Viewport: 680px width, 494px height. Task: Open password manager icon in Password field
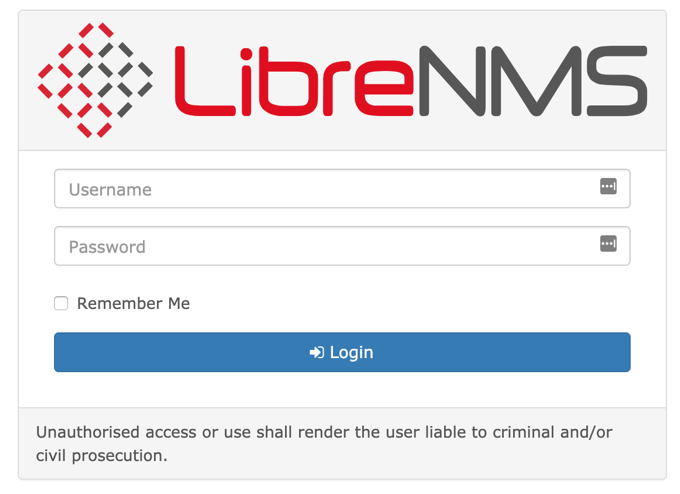point(608,244)
